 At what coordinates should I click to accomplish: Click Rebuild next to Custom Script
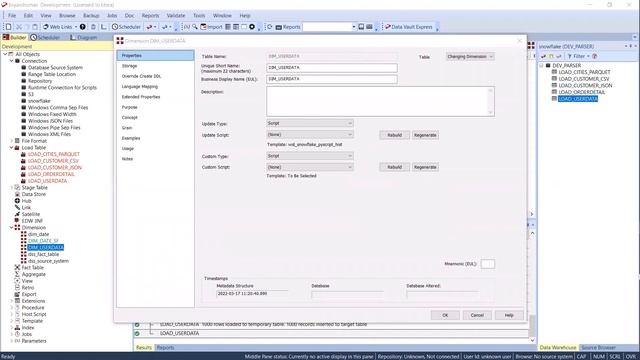pos(394,167)
